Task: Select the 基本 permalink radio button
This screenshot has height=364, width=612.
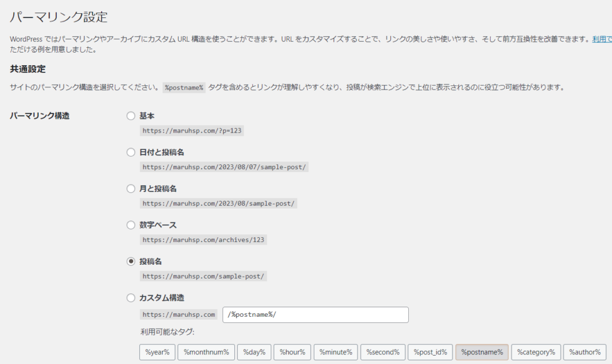Action: coord(131,116)
